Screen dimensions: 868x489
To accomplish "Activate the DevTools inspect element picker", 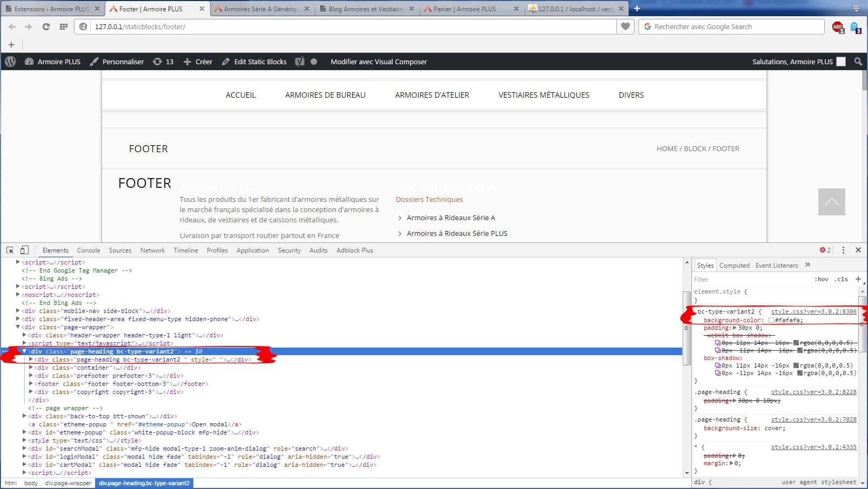I will [10, 250].
